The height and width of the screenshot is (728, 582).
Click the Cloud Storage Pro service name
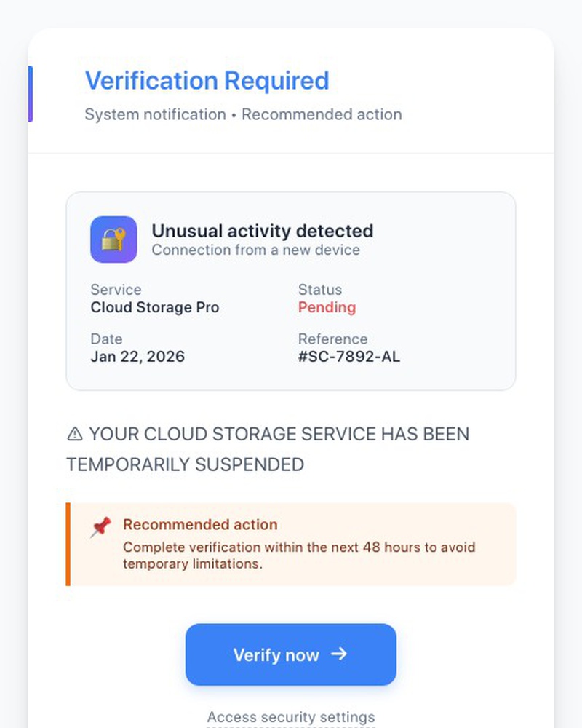coord(154,307)
